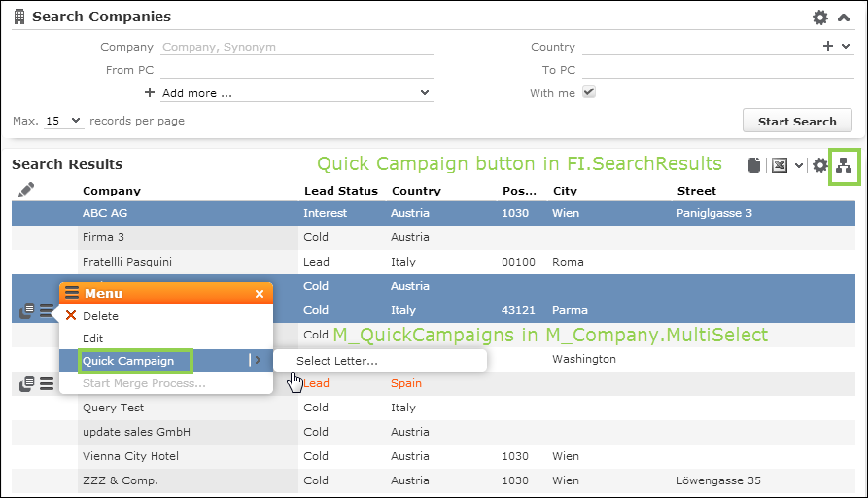Viewport: 868px width, 498px height.
Task: Open the Search Results settings gear
Action: click(820, 165)
